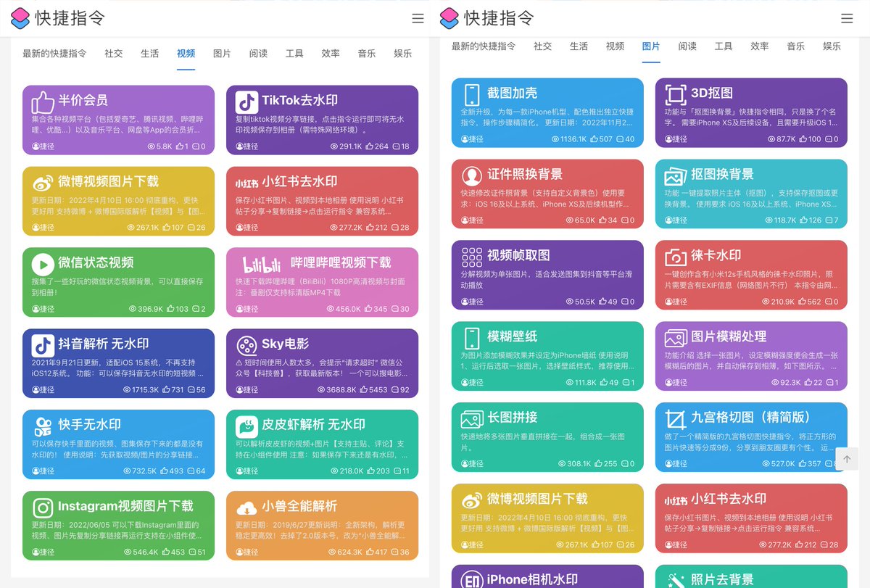
Task: Click the 捷径 author label on 长图拼接 card
Action: click(472, 464)
